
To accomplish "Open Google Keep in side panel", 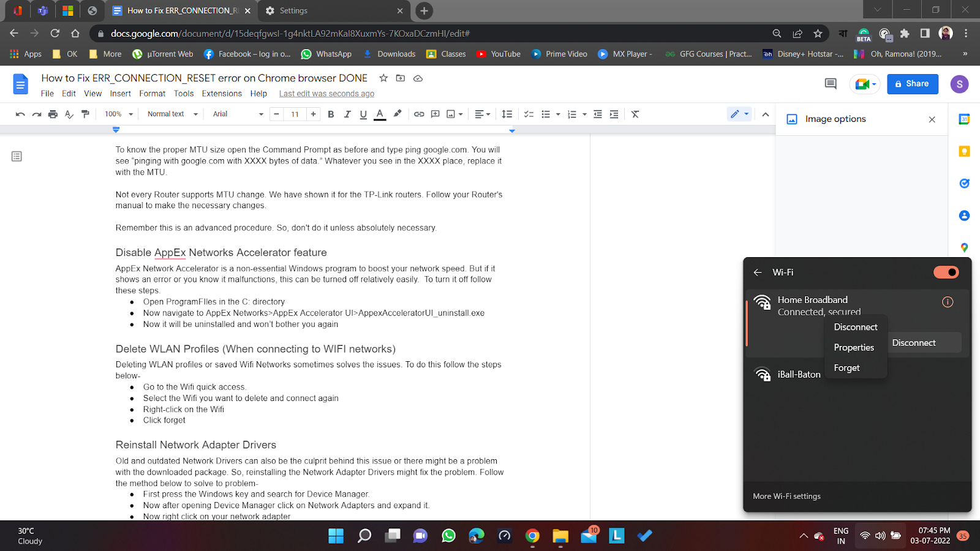I will (964, 151).
